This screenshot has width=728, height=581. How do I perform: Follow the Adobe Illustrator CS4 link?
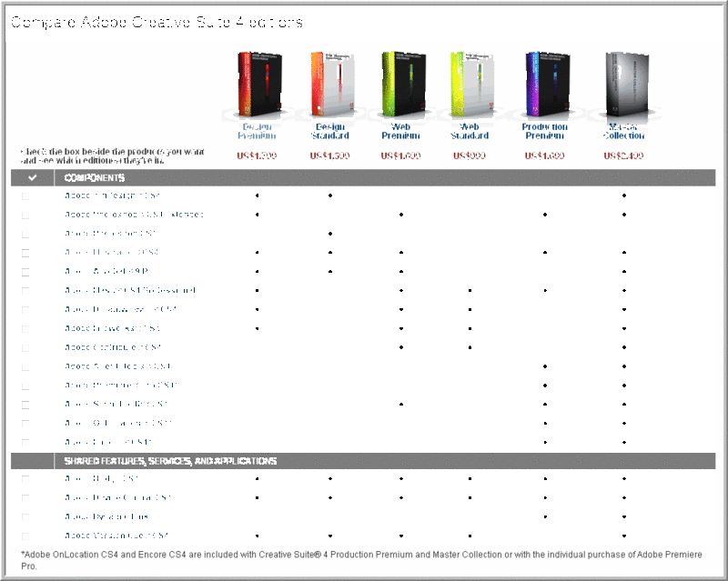point(111,252)
